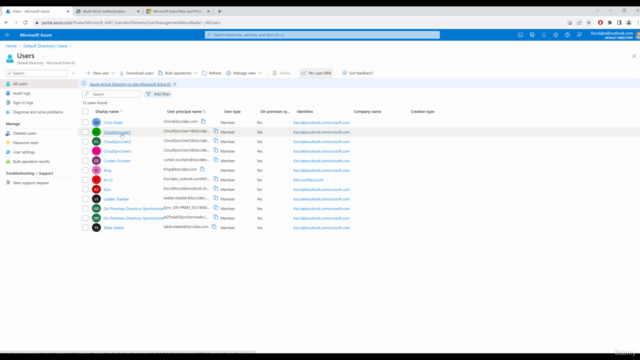This screenshot has height=360, width=640.
Task: Expand the Manage view dropdown
Action: click(260, 73)
